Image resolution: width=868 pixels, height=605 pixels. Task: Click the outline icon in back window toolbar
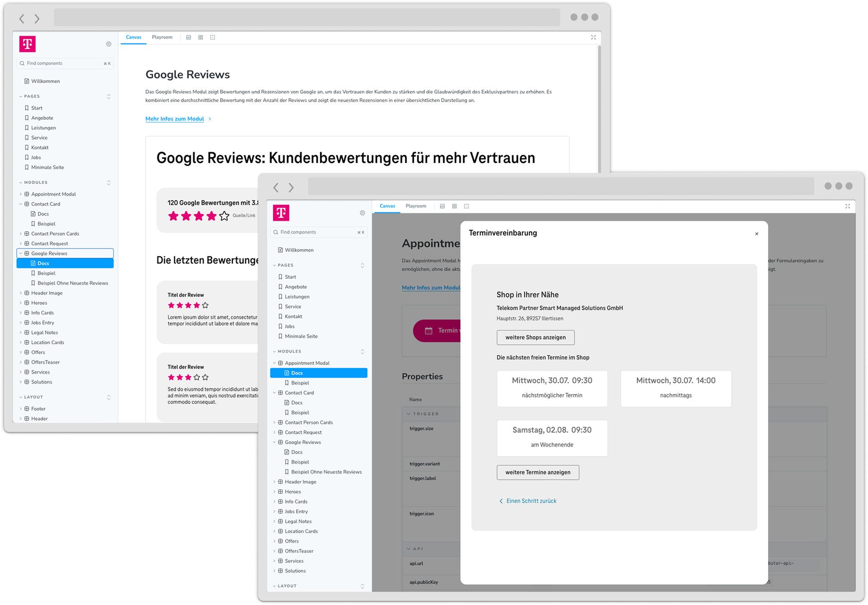pyautogui.click(x=212, y=38)
